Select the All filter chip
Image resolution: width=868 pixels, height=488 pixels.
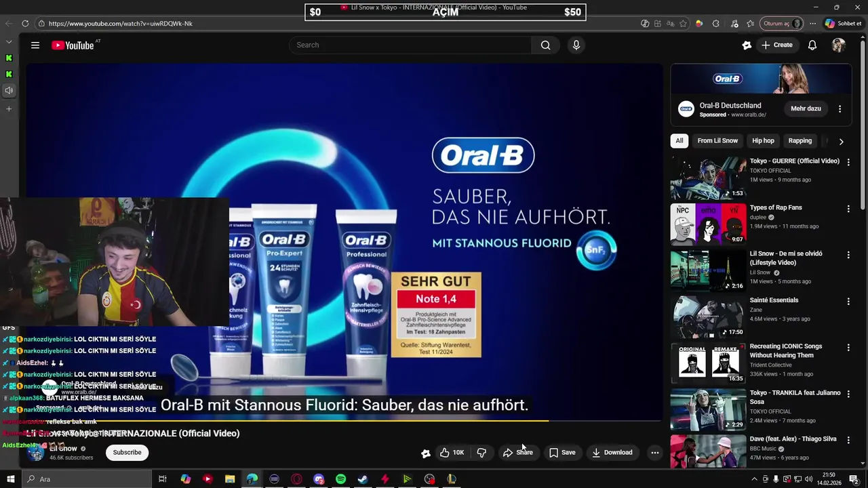[x=679, y=141]
